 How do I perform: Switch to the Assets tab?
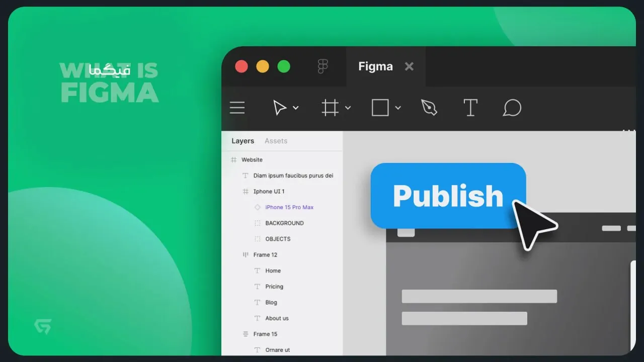click(276, 141)
